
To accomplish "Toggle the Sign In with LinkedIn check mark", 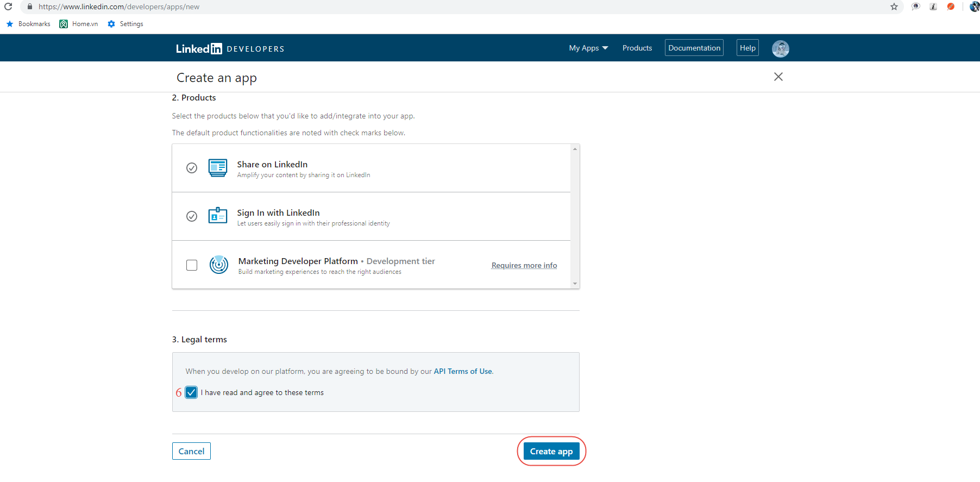I will pos(192,216).
